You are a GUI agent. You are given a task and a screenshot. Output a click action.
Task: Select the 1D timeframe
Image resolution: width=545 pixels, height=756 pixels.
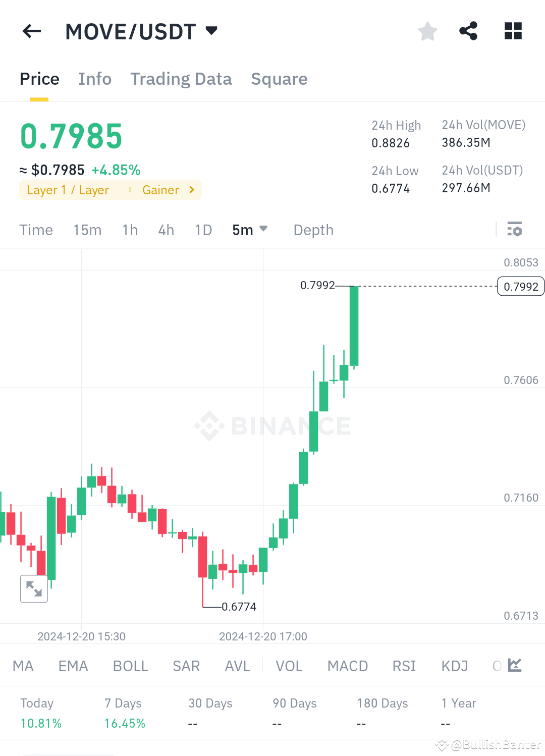pos(203,230)
